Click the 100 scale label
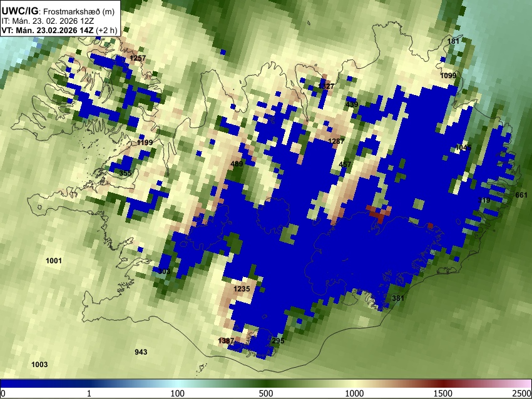 pyautogui.click(x=178, y=393)
